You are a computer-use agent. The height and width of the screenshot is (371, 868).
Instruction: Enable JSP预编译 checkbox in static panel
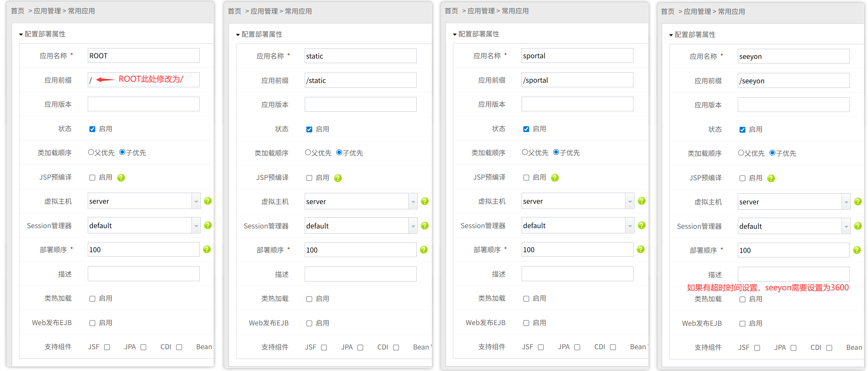pyautogui.click(x=309, y=178)
